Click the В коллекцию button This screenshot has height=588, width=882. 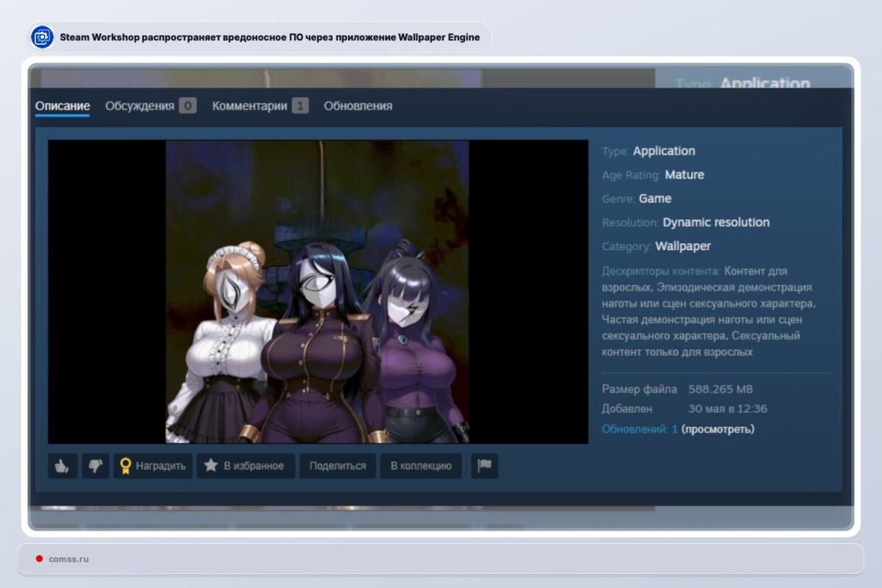click(421, 465)
